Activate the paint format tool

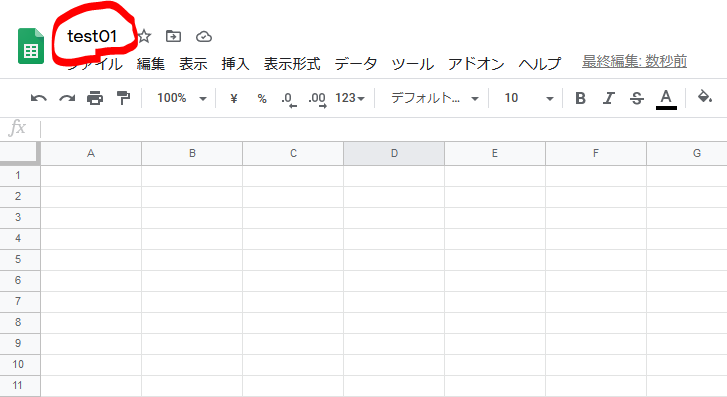pyautogui.click(x=123, y=98)
